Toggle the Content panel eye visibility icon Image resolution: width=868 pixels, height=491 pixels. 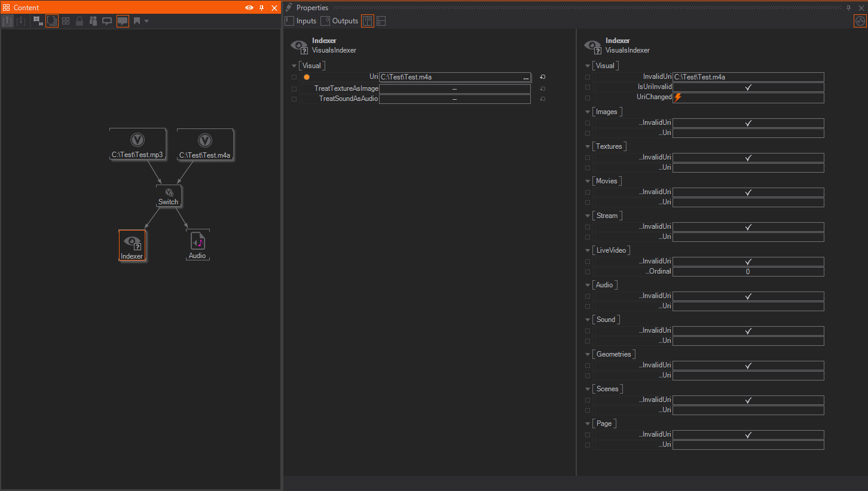point(249,8)
